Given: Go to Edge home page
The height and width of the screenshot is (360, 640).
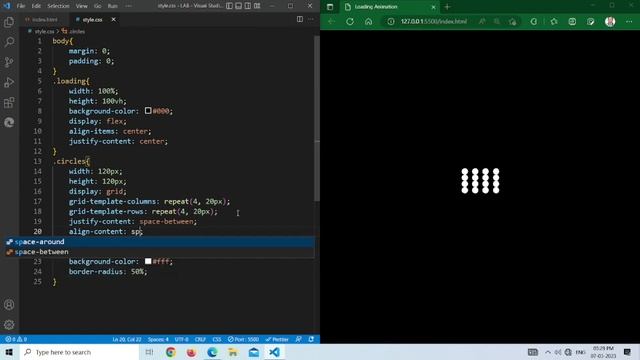Looking at the screenshot, I should click(368, 21).
